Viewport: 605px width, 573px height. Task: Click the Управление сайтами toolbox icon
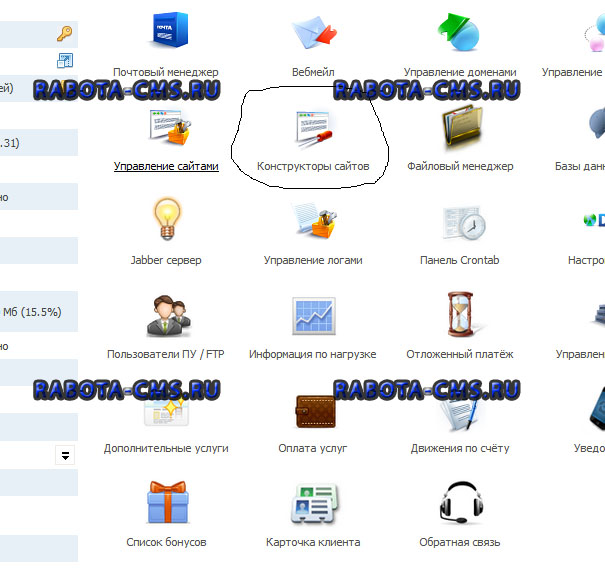point(170,127)
